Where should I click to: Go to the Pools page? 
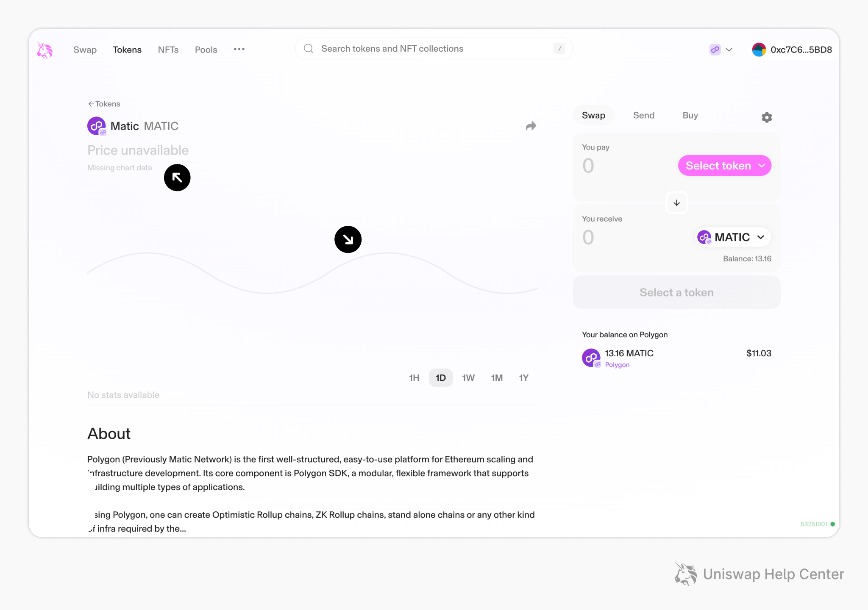(206, 50)
